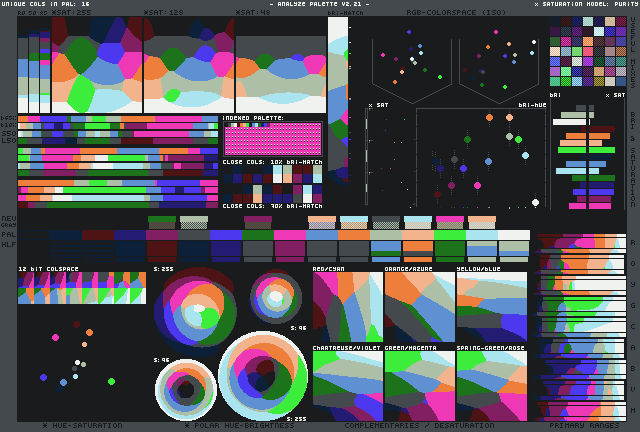This screenshot has height=432, width=640.
Task: Select the Useful Mixes swatch grid
Action: (x=588, y=51)
